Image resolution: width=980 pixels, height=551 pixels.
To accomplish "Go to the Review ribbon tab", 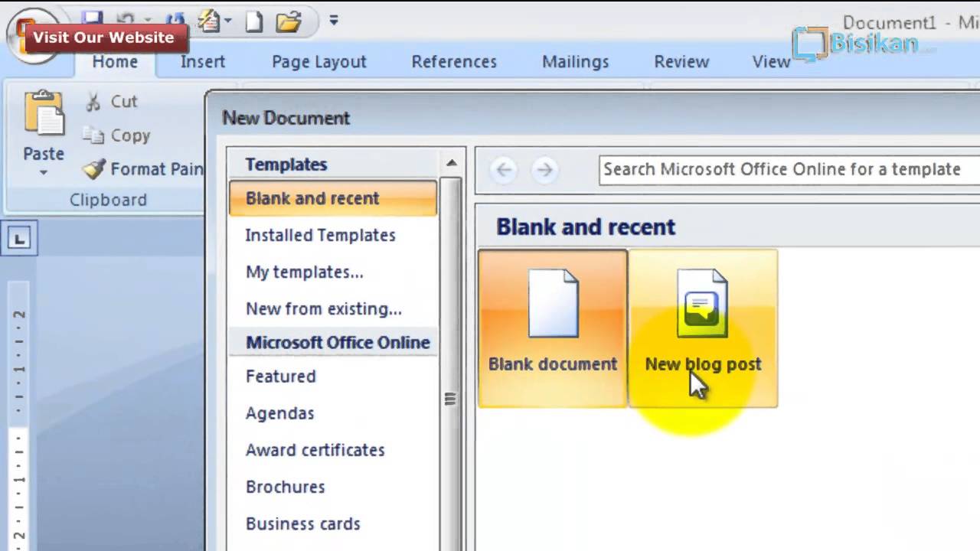I will (681, 62).
